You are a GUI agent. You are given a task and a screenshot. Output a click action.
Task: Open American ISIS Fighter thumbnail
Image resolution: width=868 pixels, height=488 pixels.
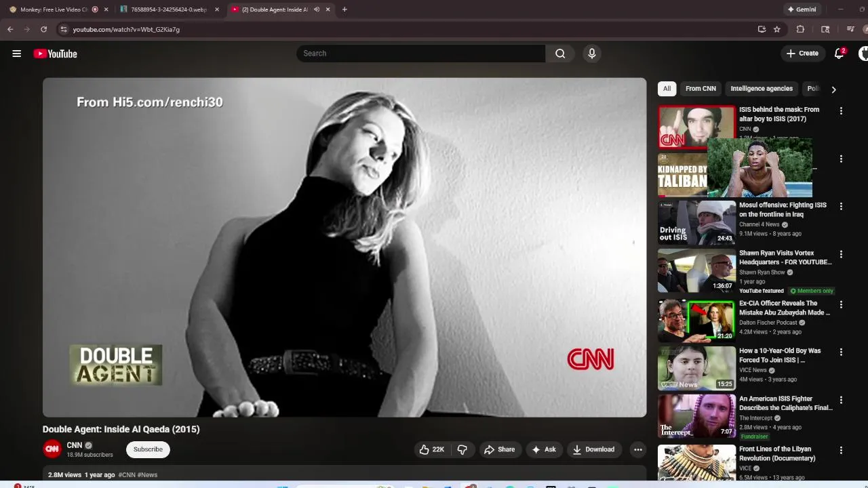click(x=696, y=416)
